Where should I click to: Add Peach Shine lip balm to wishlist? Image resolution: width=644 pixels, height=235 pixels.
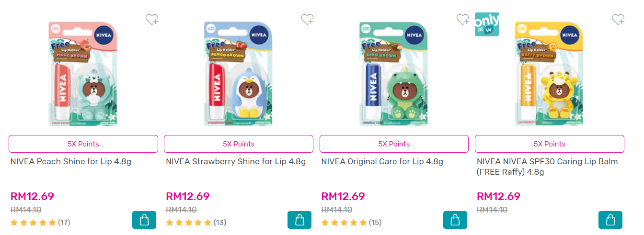pos(152,19)
